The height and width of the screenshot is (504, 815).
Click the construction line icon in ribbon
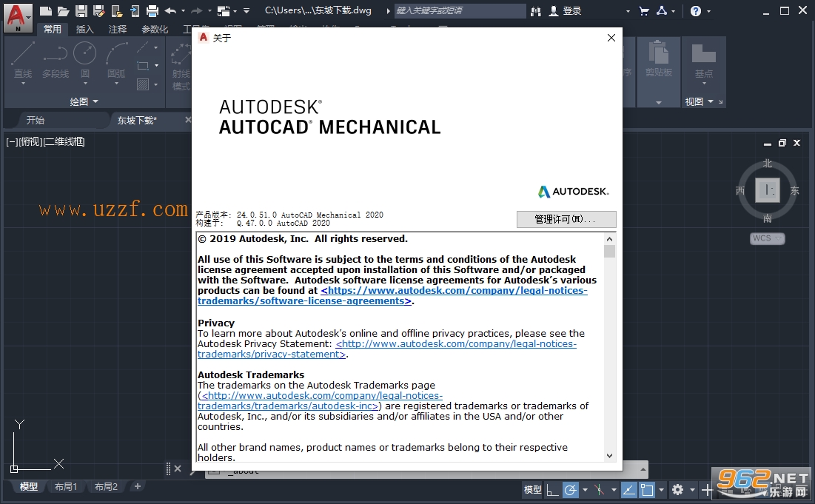143,48
